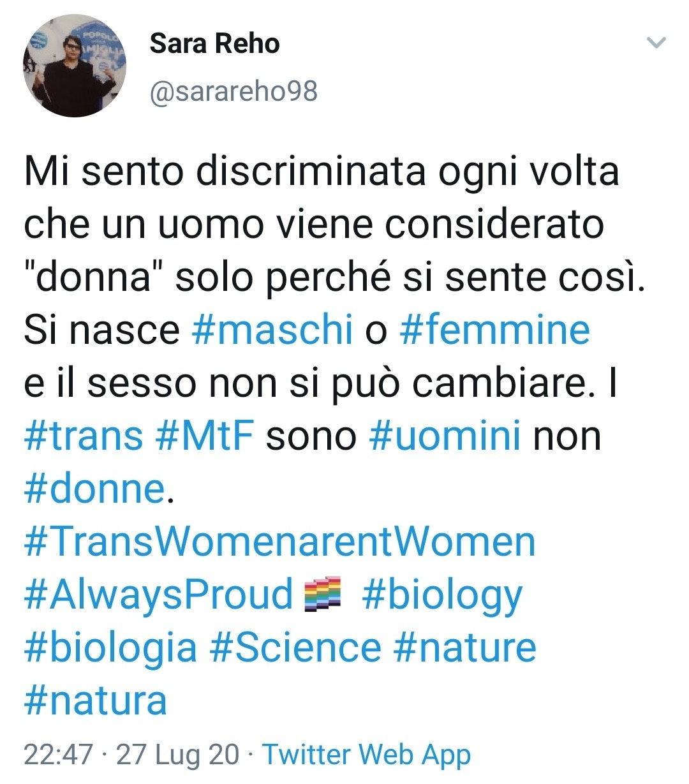Click the #AlwaysProud hashtag
Screen dimensions: 689x784
[x=158, y=595]
